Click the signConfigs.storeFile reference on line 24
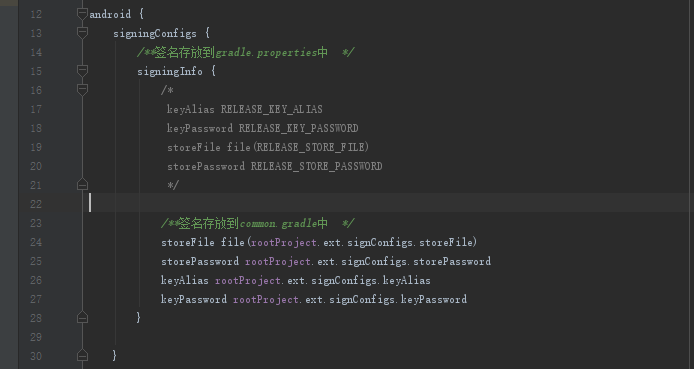Viewport: 694px width, 369px height. tap(409, 242)
